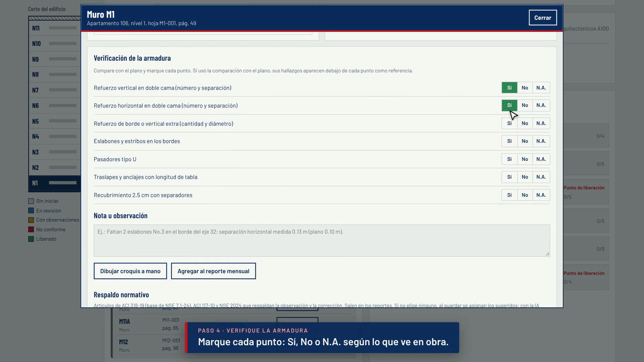
Task: Mark No for Pasadores tipo U
Action: (x=525, y=159)
